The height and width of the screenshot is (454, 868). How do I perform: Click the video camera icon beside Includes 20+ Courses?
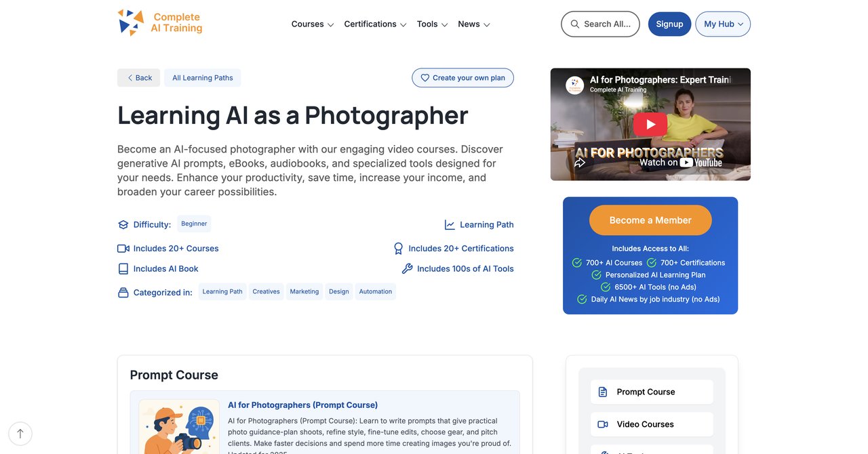pyautogui.click(x=123, y=249)
